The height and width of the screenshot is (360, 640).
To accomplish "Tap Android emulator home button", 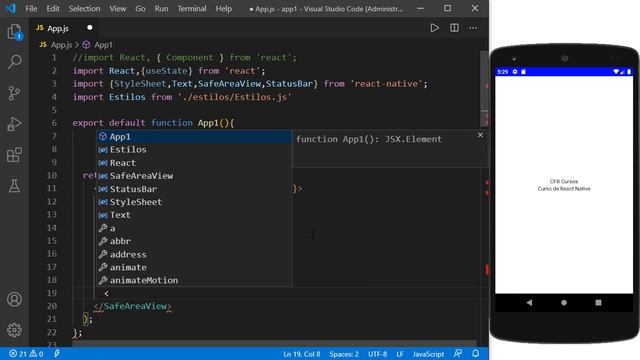I will (x=564, y=302).
